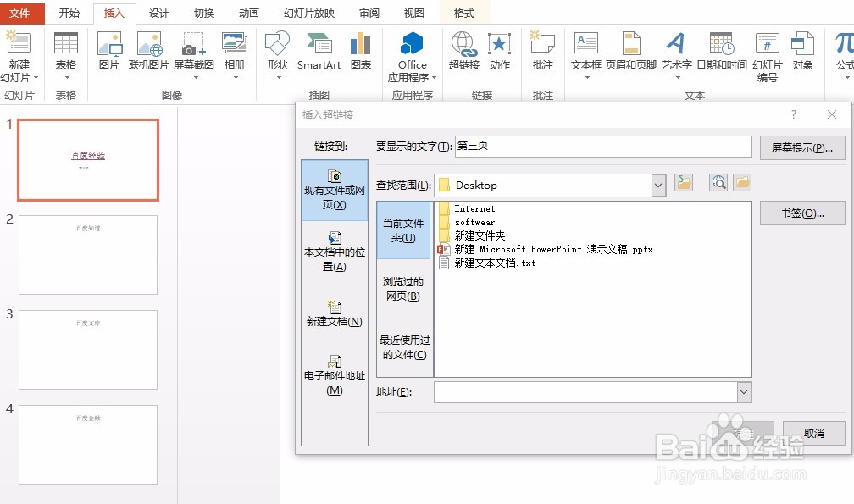Switch to the View (视图) tab

414,13
